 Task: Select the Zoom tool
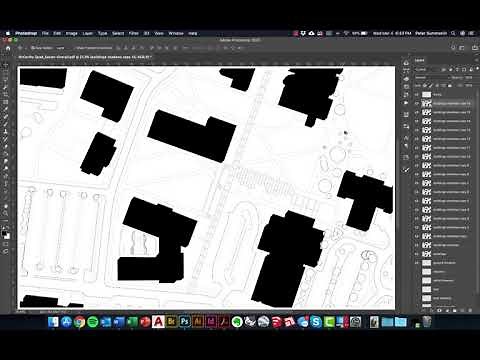[x=5, y=213]
